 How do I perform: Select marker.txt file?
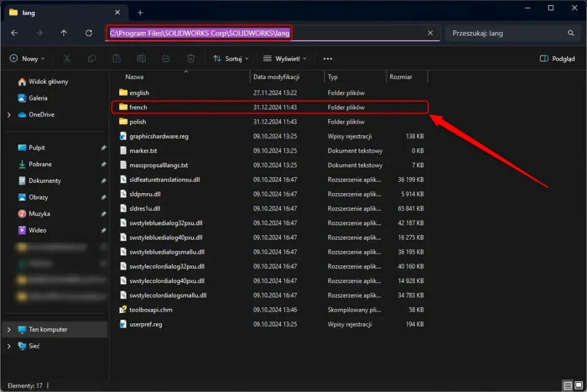coord(269,151)
